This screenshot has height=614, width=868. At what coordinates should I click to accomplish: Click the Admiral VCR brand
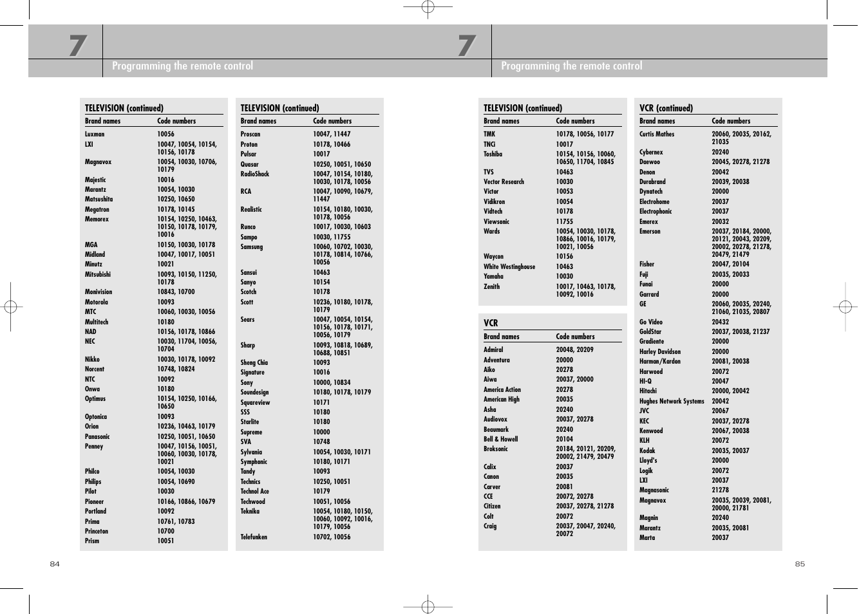[494, 350]
